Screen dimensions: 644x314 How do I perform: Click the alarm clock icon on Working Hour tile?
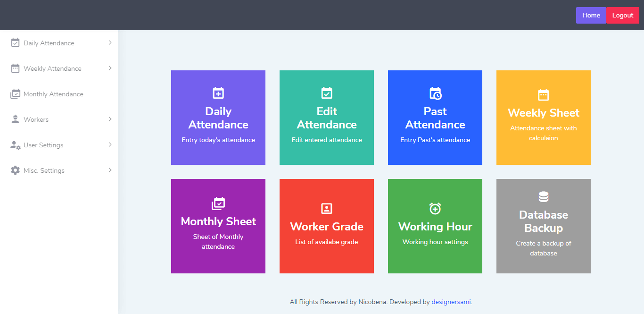pyautogui.click(x=435, y=208)
